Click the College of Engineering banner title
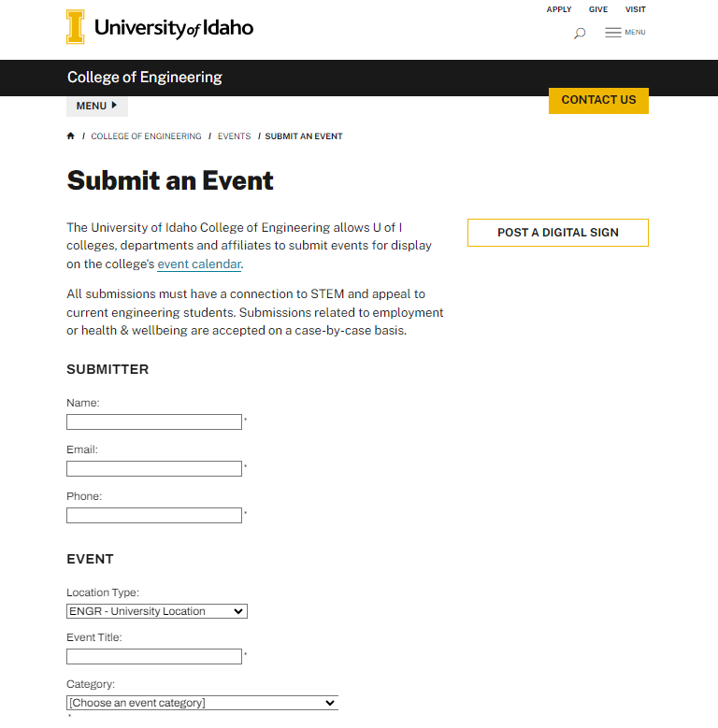This screenshot has width=718, height=728. coord(145,78)
